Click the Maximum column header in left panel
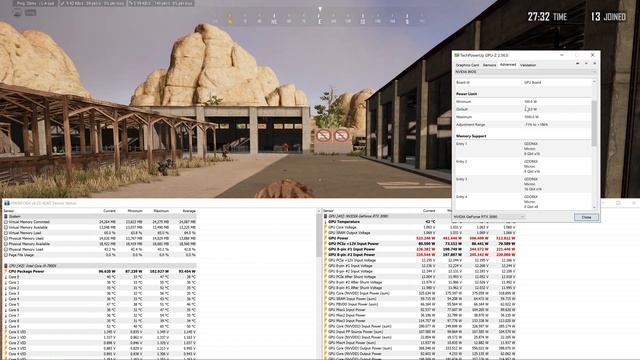Screen dimensions: 640x360 pos(161,211)
